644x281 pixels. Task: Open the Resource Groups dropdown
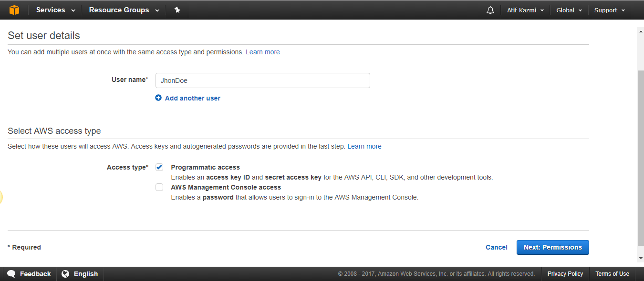[124, 10]
